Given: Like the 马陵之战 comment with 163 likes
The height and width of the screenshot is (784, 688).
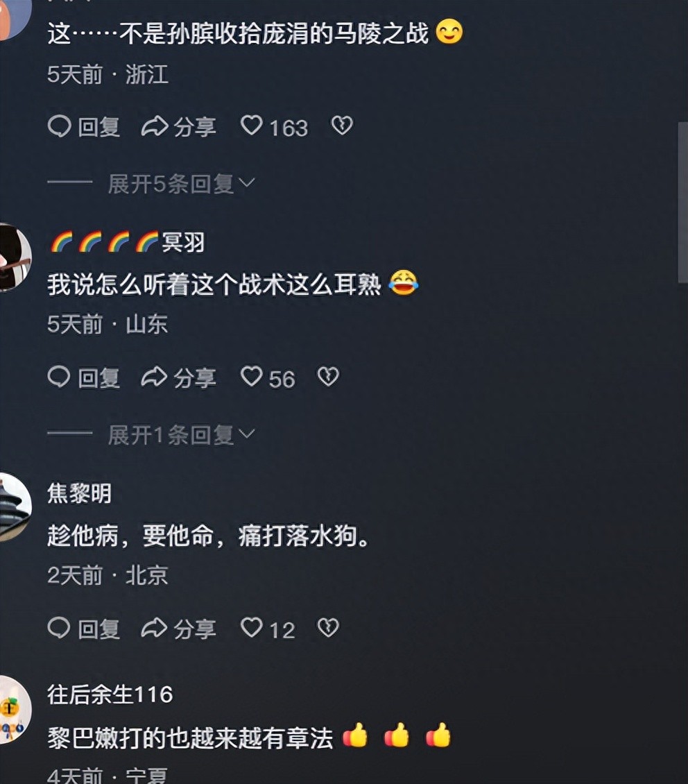Looking at the screenshot, I should pos(274,126).
